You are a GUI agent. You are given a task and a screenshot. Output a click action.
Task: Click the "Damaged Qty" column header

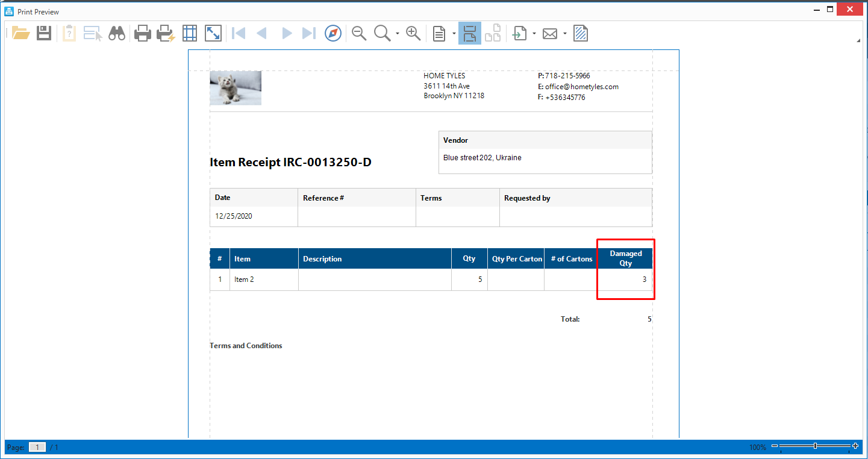626,258
